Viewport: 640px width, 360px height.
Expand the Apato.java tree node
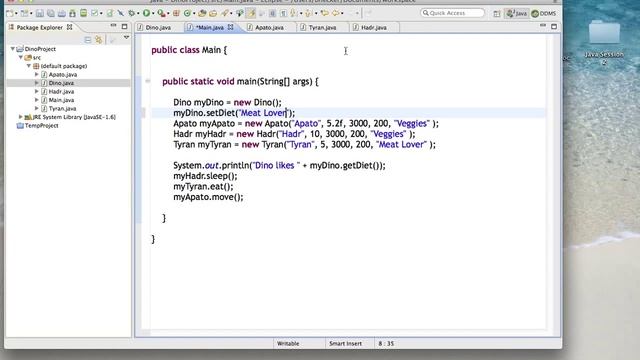(x=37, y=74)
